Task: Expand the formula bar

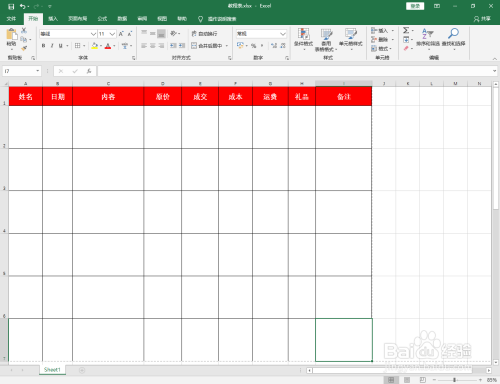Action: tap(494, 71)
